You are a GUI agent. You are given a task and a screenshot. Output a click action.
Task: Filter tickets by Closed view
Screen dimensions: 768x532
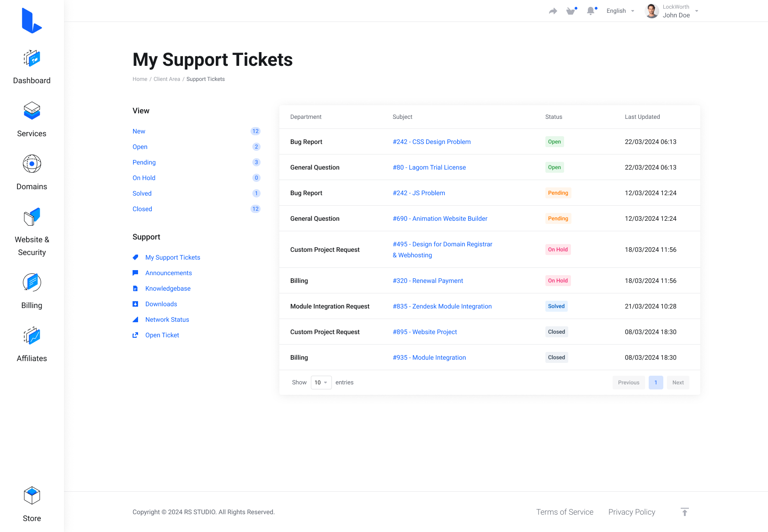pyautogui.click(x=142, y=209)
